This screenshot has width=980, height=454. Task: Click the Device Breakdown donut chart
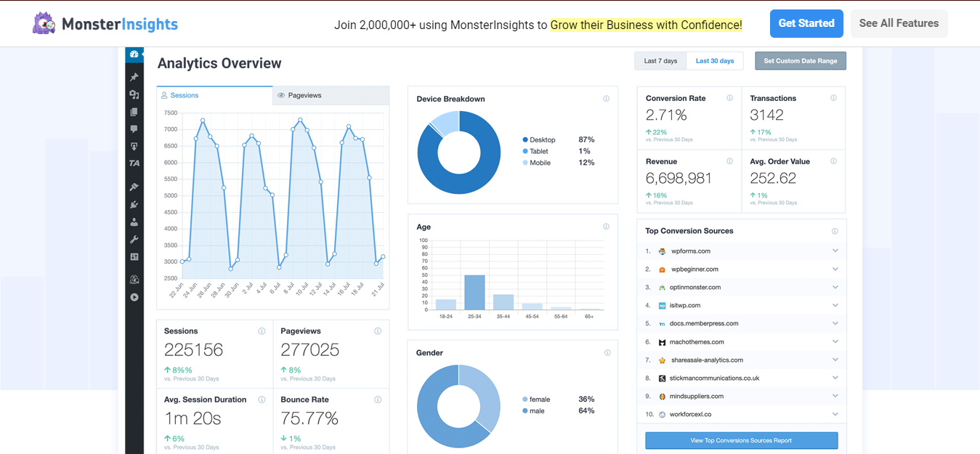(x=459, y=153)
